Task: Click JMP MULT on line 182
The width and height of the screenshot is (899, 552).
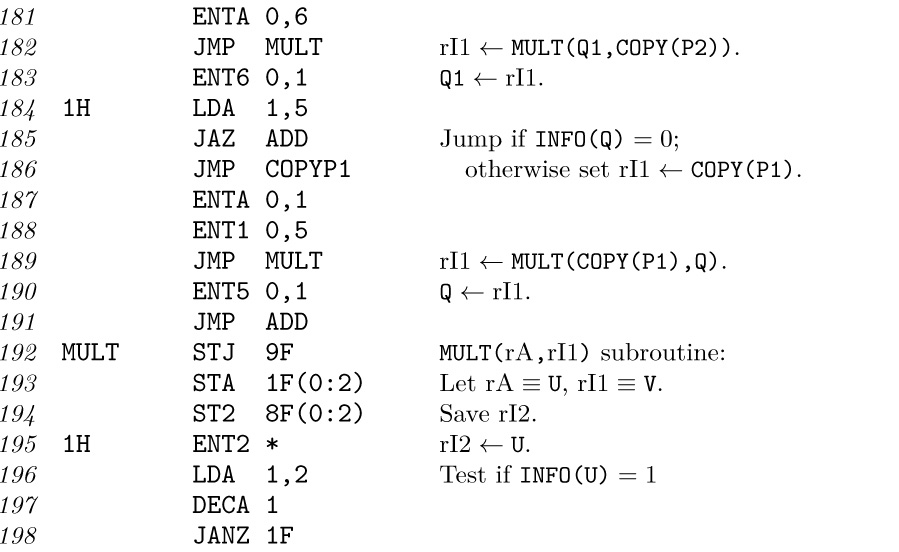Action: 257,47
